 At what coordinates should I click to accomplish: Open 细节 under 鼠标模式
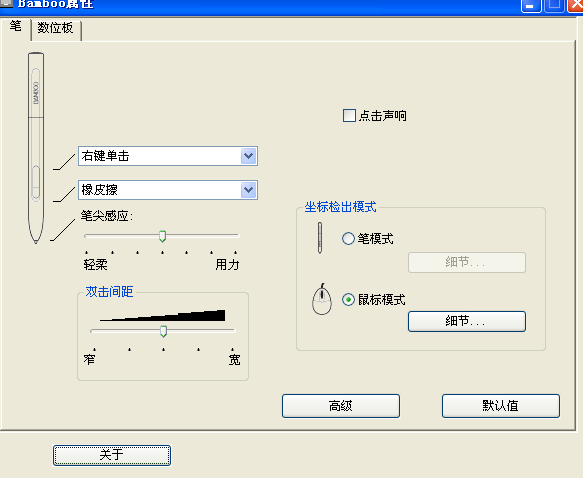click(467, 321)
